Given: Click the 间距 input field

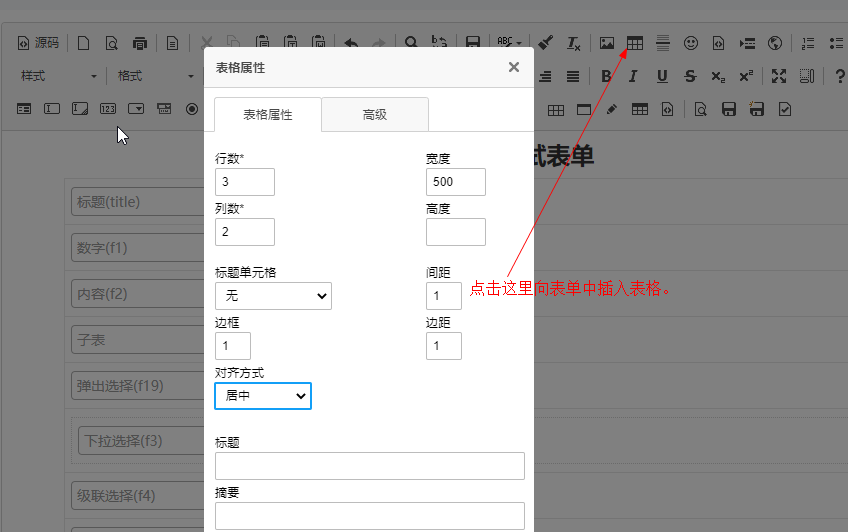Looking at the screenshot, I should tap(443, 296).
